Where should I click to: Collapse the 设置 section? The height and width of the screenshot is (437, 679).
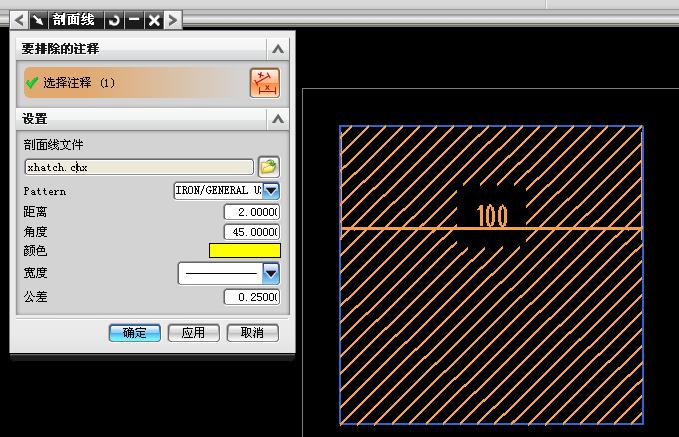point(278,119)
